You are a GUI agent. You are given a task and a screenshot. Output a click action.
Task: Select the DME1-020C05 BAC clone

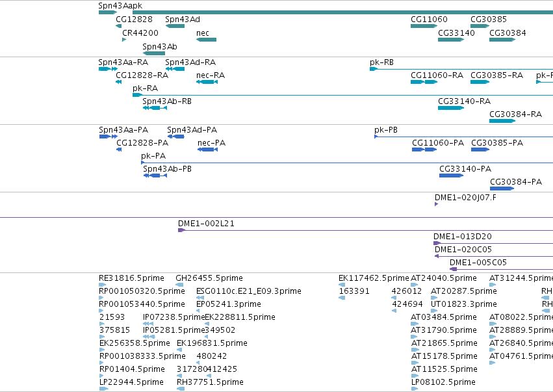494,256
